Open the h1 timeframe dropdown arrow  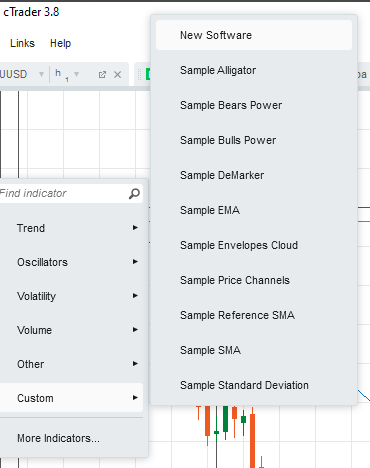click(x=76, y=74)
